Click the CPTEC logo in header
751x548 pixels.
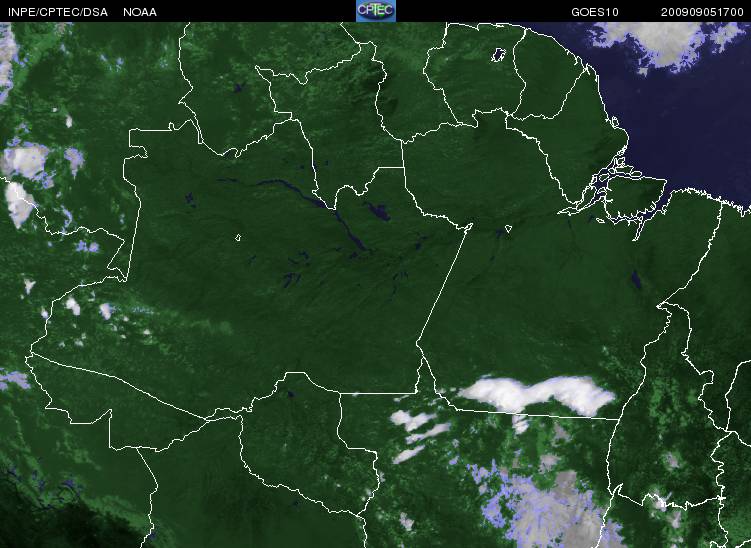pyautogui.click(x=376, y=11)
